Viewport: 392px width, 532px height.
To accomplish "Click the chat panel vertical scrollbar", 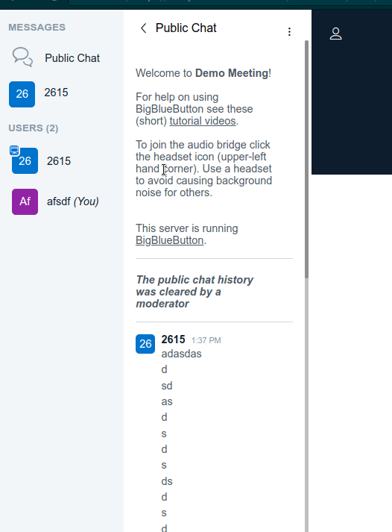I will 306,160.
